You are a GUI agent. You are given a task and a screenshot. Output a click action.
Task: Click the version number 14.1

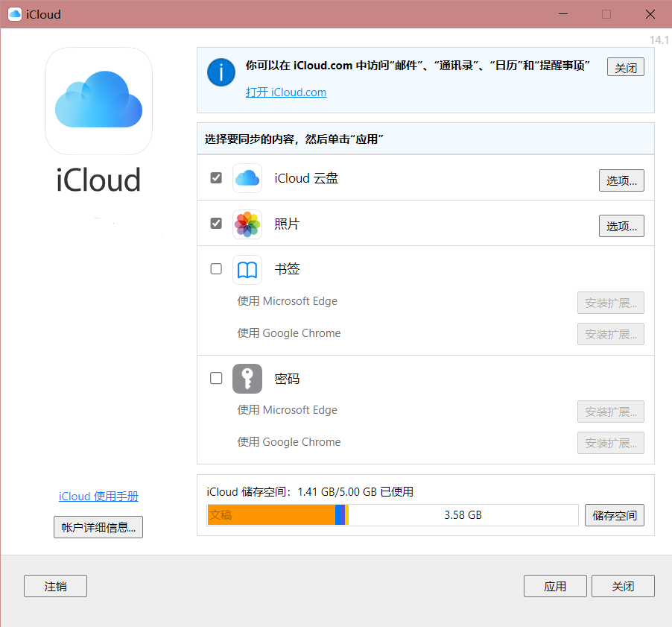[x=659, y=40]
